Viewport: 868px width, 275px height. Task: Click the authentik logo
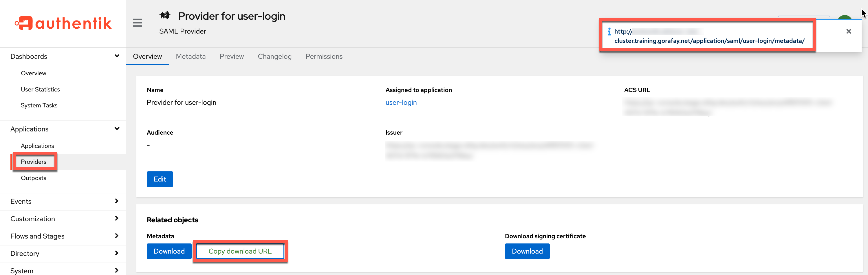pos(63,23)
